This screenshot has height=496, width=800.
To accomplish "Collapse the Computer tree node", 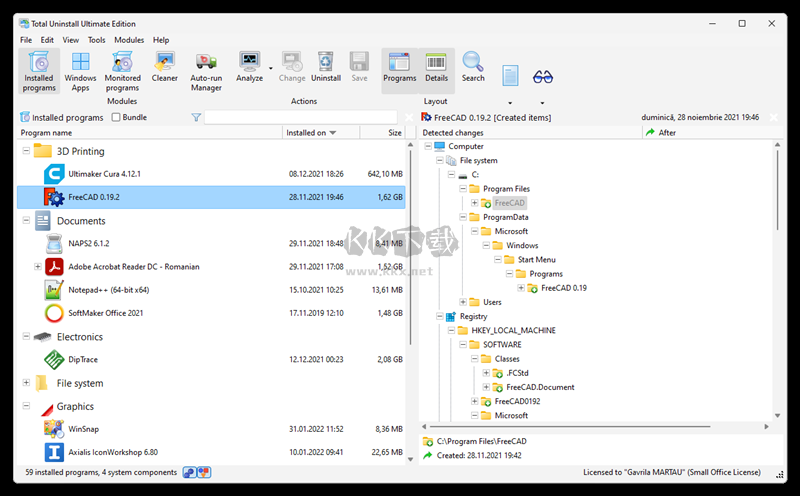I will 428,146.
